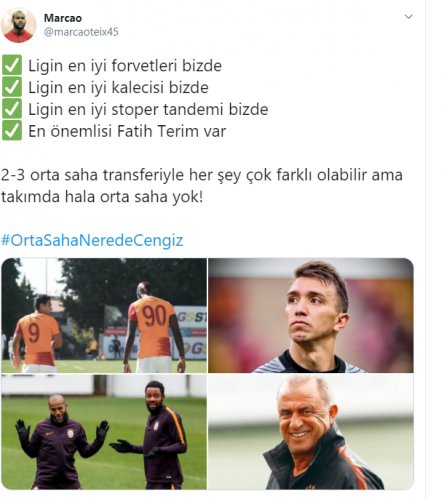This screenshot has width=444, height=499.
Task: Click the sentence 'takımda hala orta saha yok!'
Action: pos(102,196)
